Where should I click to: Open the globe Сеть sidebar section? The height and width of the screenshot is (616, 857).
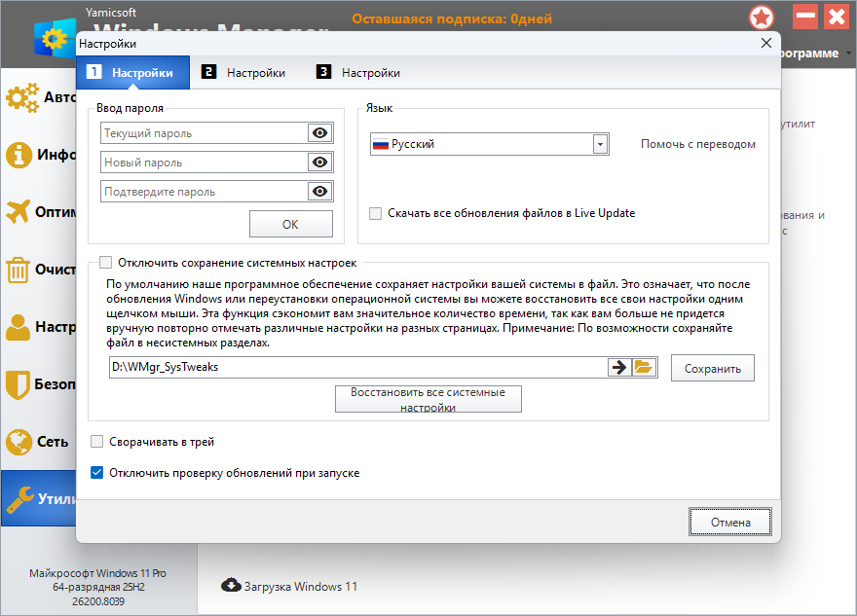[19, 442]
